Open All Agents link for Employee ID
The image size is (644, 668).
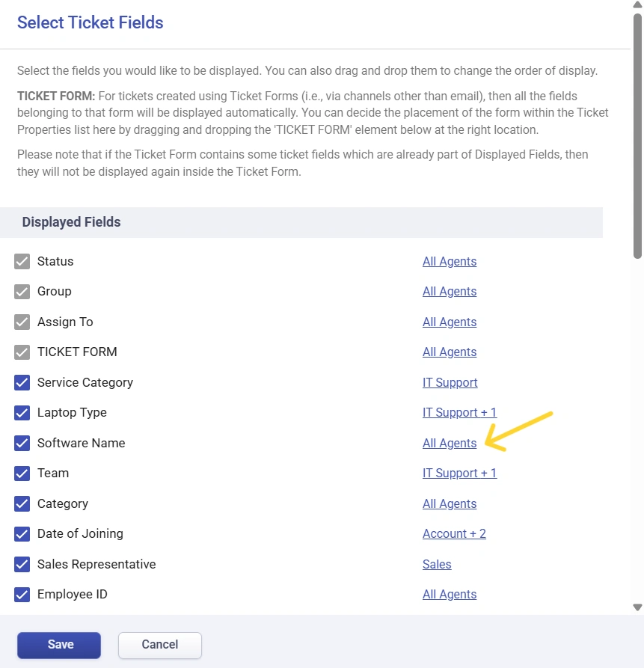[450, 594]
